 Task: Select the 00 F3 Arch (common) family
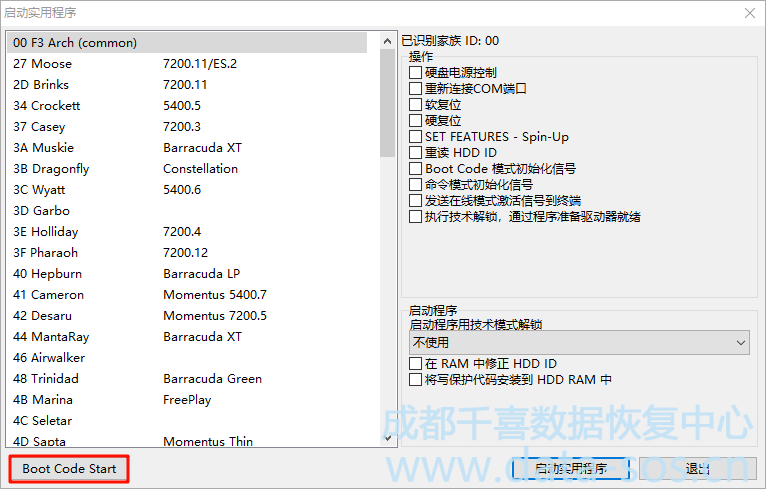(x=76, y=43)
